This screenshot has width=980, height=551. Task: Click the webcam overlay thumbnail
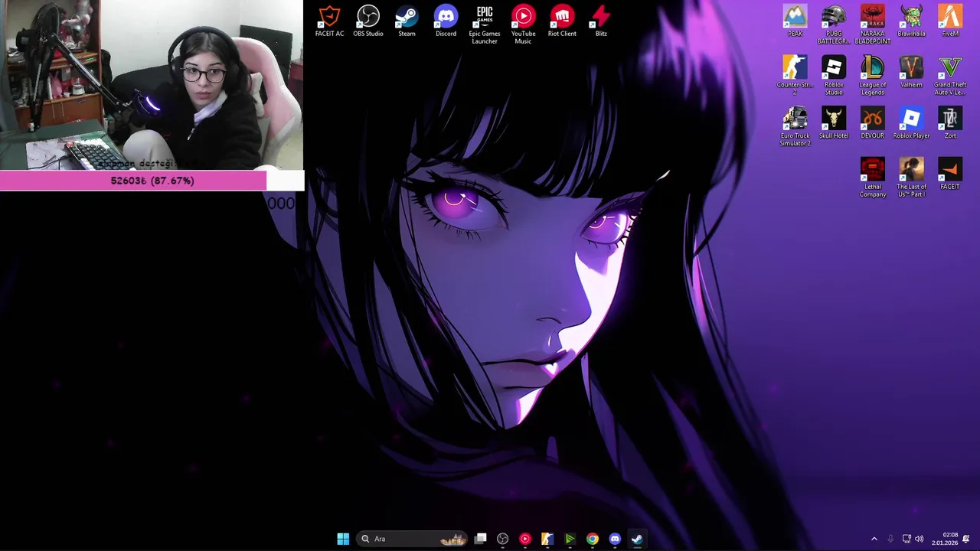tap(152, 85)
